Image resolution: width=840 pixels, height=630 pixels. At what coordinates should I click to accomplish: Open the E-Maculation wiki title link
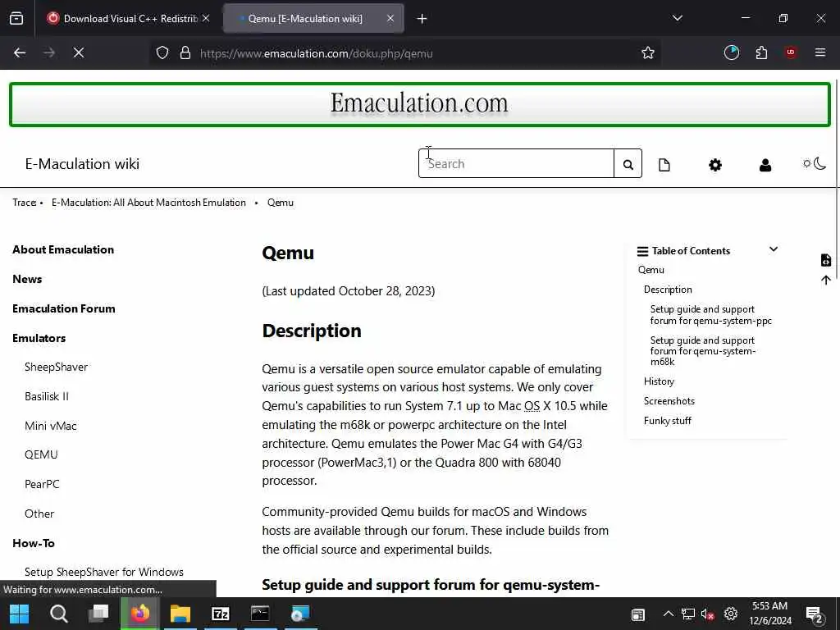82,164
